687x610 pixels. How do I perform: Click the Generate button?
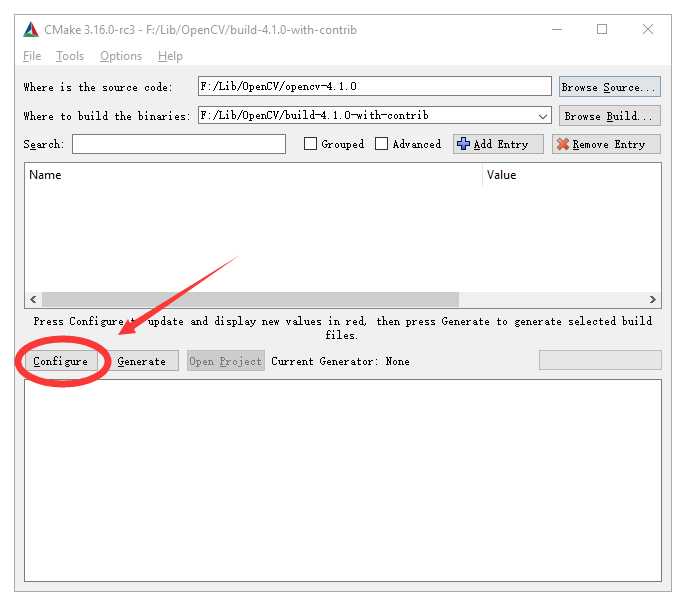(x=142, y=362)
